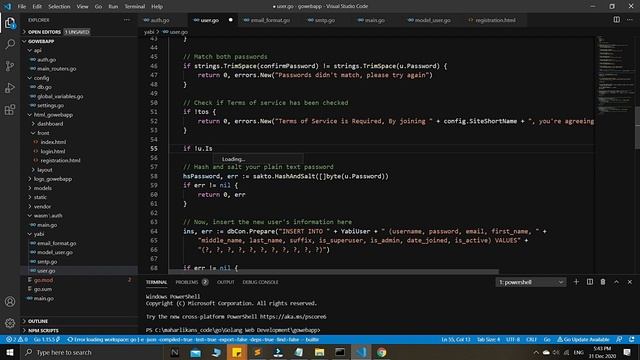The height and width of the screenshot is (360, 640).
Task: Switch to the auth.go editor tab
Action: point(159,20)
